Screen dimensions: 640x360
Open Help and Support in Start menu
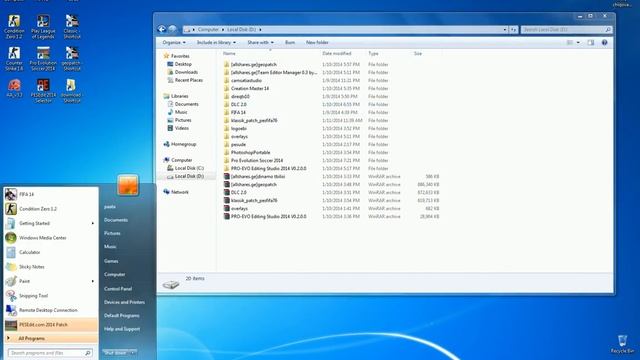tap(122, 329)
